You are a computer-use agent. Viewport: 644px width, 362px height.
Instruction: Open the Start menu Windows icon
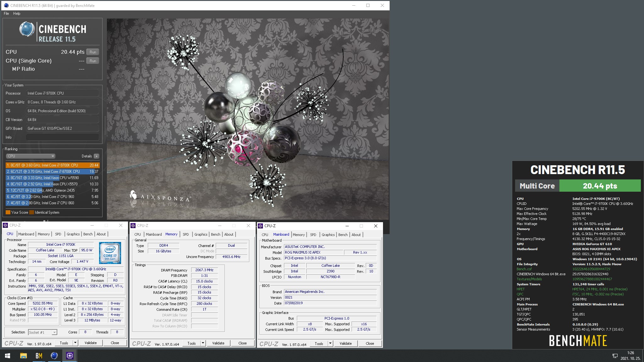(x=8, y=356)
